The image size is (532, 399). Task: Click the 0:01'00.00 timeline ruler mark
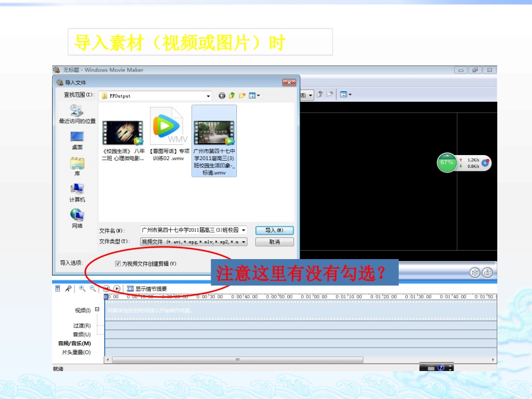(x=315, y=297)
